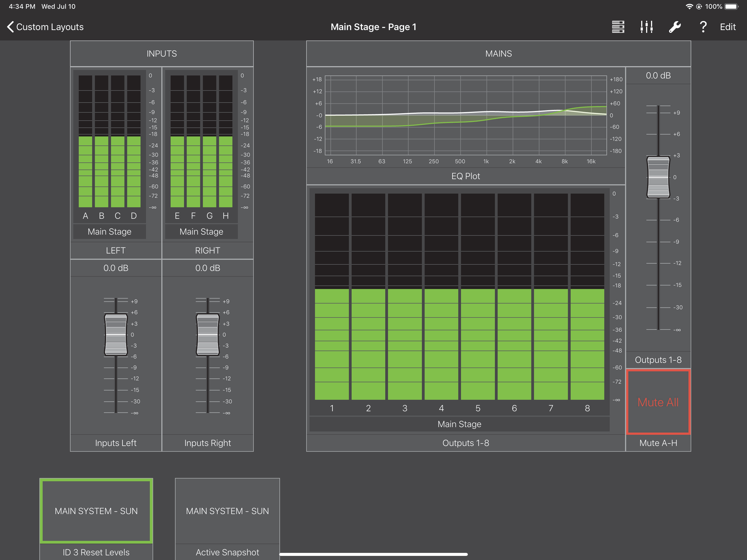Image resolution: width=747 pixels, height=560 pixels.
Task: Tap the Active Snapshot MAIN SYSTEM - SUN tile
Action: [x=227, y=511]
